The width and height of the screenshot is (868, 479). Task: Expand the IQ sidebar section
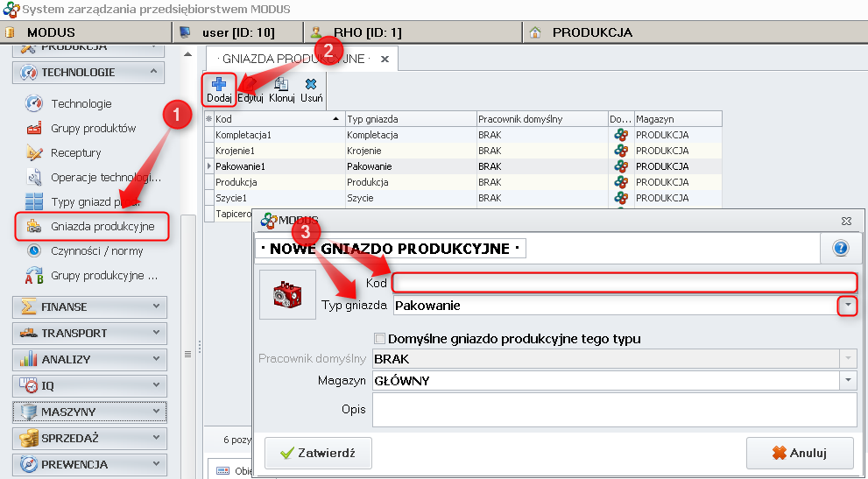click(x=89, y=385)
